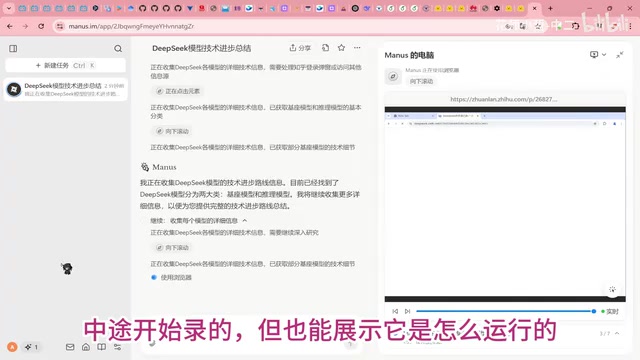Open the mail icon in sidebar footer
The image size is (640, 360).
tap(70, 347)
